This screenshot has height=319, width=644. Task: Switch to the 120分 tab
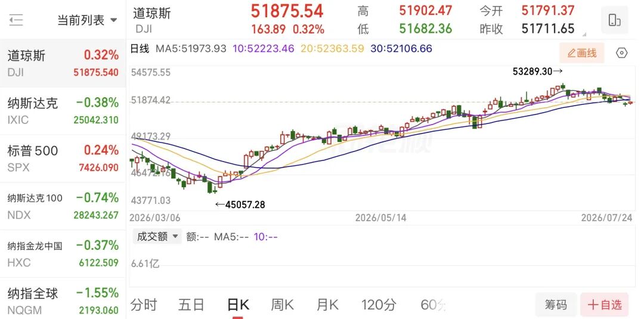click(379, 305)
